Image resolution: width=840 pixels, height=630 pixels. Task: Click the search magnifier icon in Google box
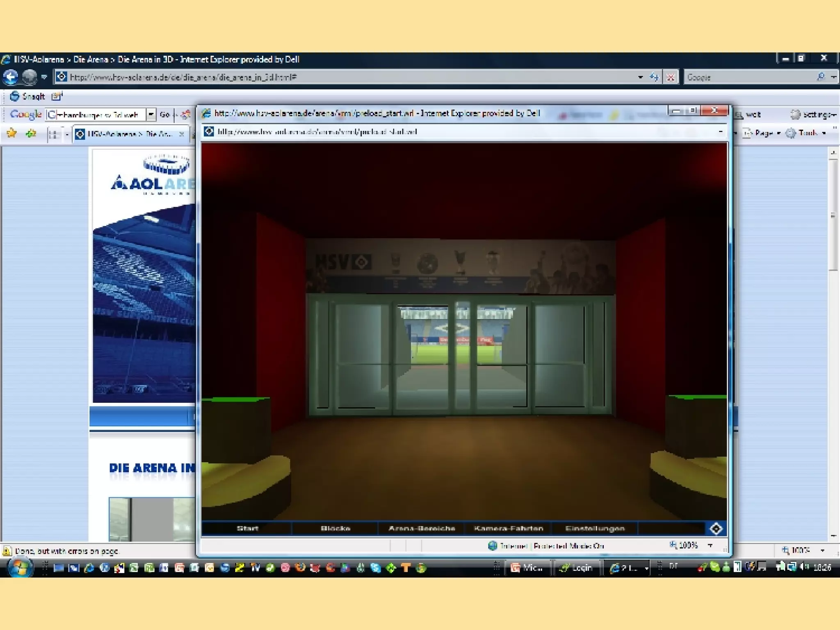pos(820,77)
